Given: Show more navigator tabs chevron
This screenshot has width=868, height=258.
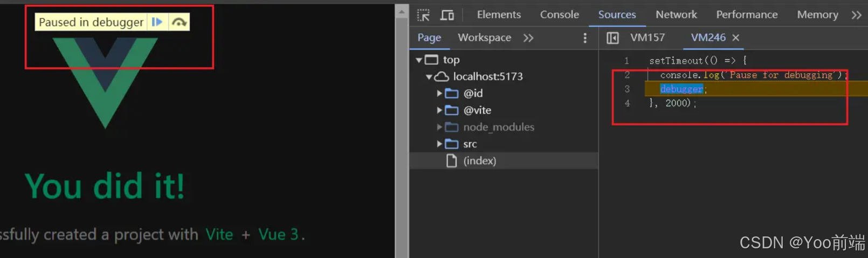Looking at the screenshot, I should (528, 38).
